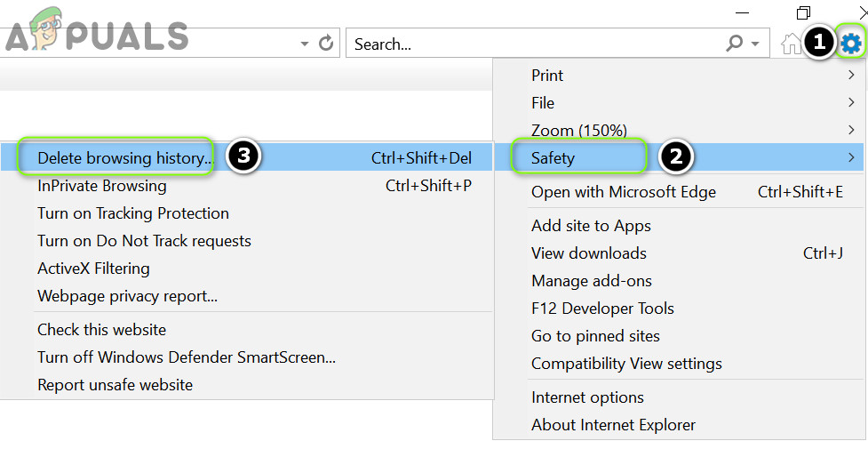The width and height of the screenshot is (868, 449).
Task: Open the search provider dropdown arrow
Action: [x=755, y=44]
